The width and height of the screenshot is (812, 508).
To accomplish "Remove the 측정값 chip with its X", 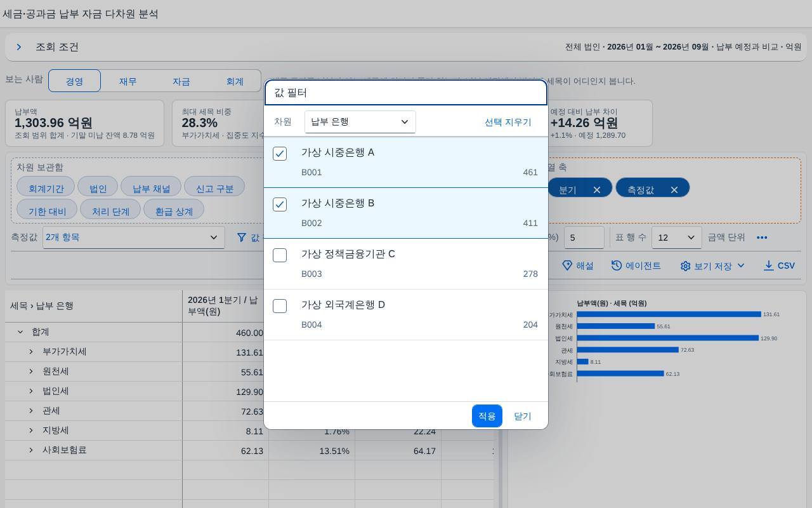I will tap(674, 189).
